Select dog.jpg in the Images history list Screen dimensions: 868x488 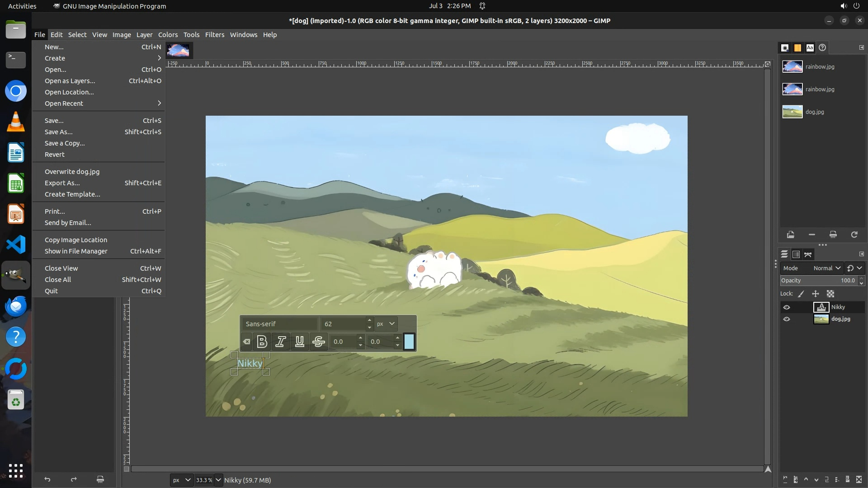pyautogui.click(x=814, y=112)
